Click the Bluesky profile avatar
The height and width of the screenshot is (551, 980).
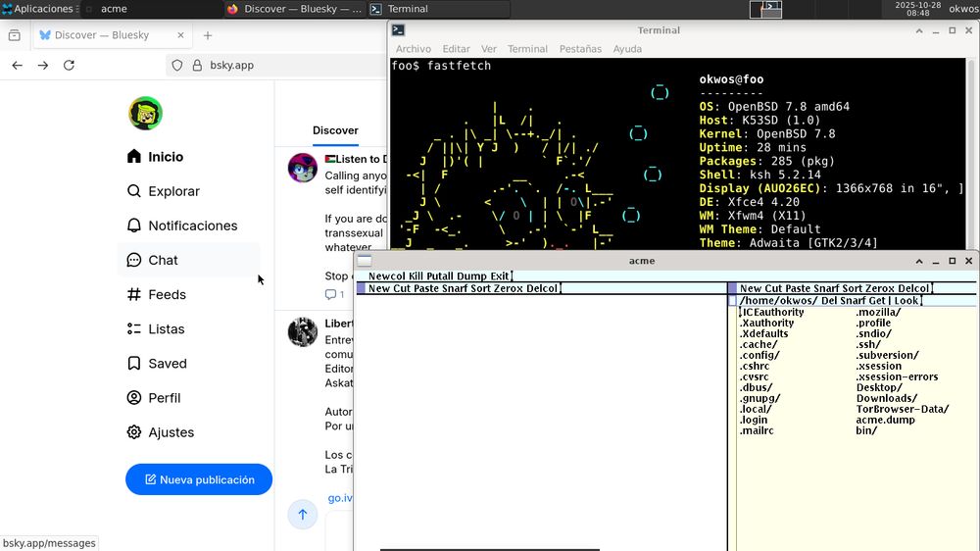pyautogui.click(x=146, y=113)
